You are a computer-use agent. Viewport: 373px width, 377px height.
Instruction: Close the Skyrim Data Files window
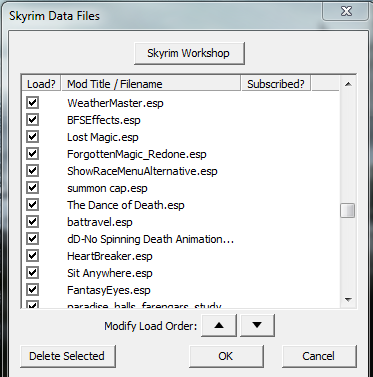[347, 11]
